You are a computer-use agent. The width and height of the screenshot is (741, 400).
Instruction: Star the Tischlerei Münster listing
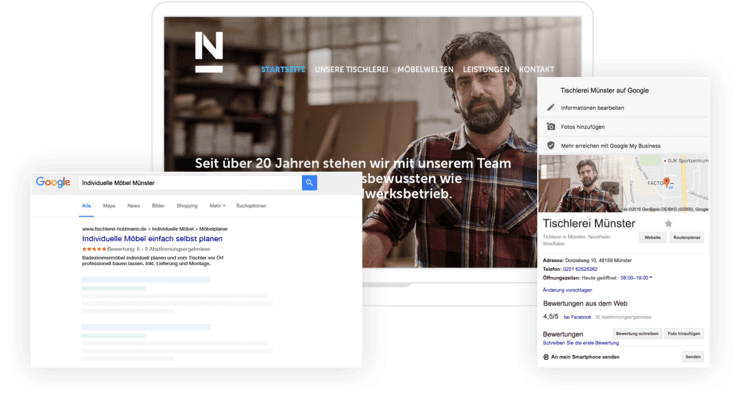[x=669, y=223]
